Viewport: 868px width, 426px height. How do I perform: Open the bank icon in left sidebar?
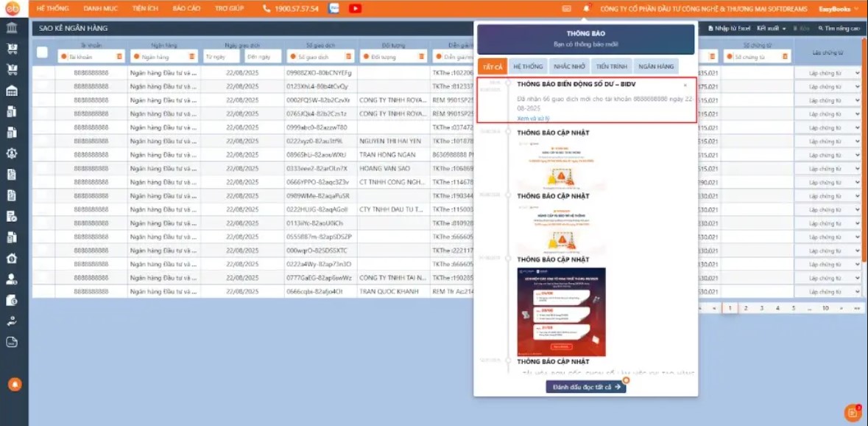coord(12,27)
